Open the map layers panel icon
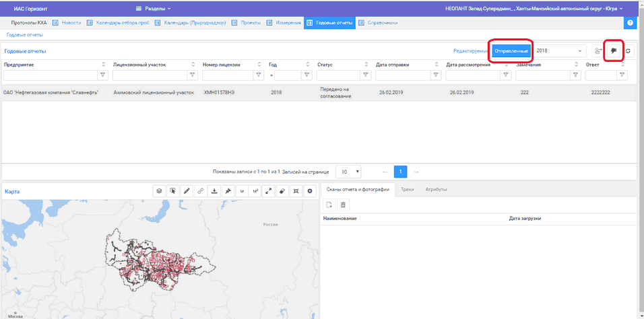The image size is (644, 319). coord(159,191)
